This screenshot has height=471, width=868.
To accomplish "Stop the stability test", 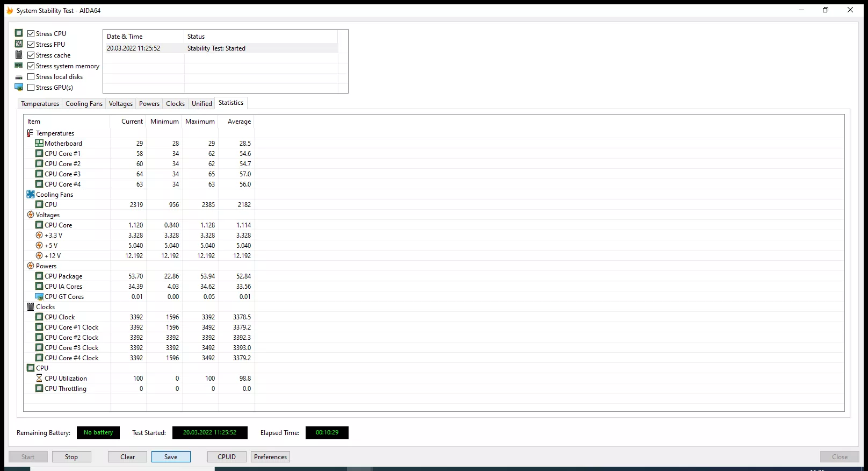I will coord(71,457).
